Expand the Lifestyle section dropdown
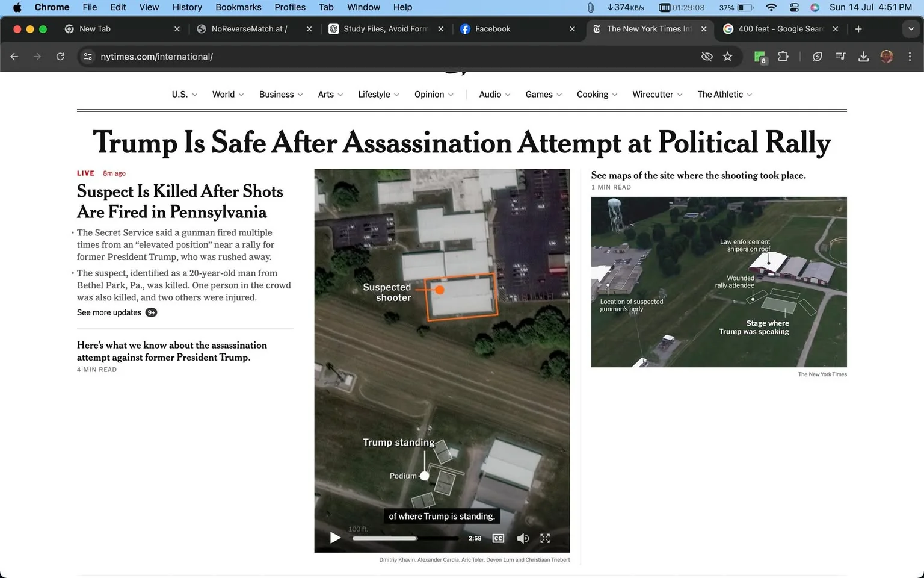 [x=378, y=95]
